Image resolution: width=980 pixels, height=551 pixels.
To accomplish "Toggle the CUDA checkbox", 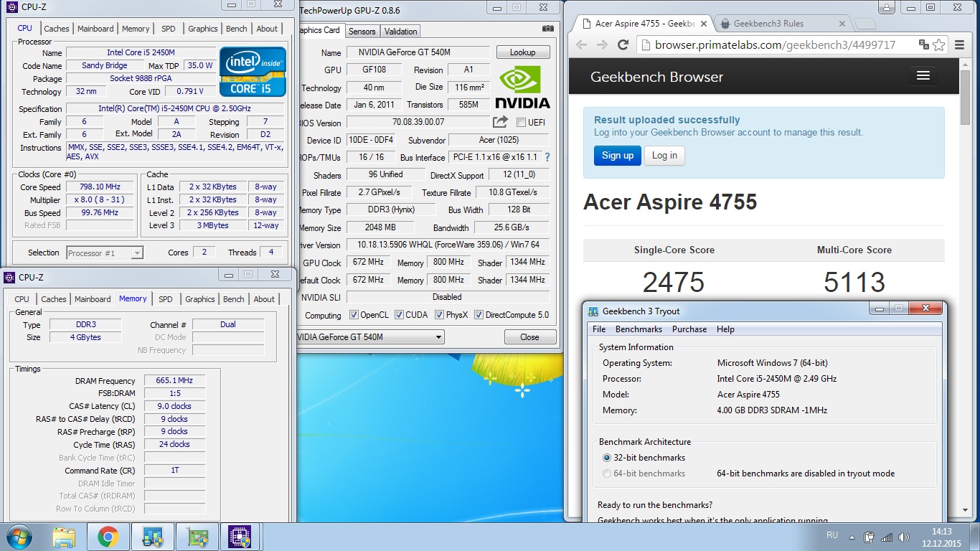I will click(x=399, y=315).
